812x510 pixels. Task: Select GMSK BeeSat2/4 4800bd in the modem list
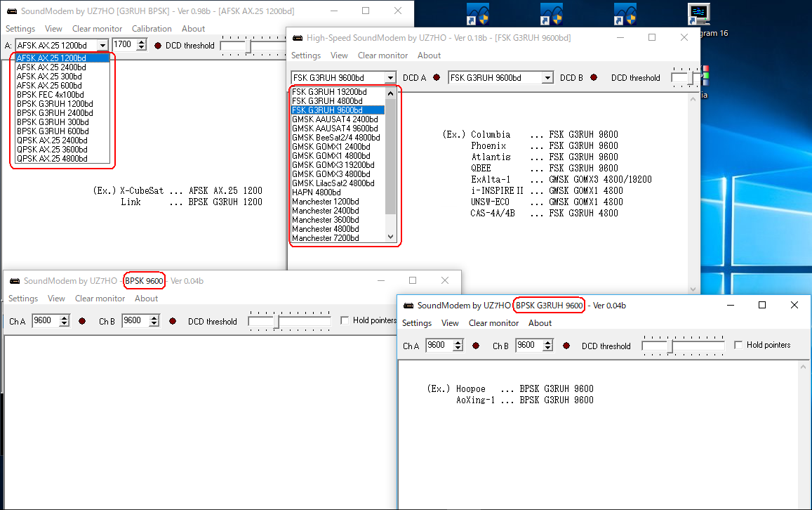click(x=338, y=138)
